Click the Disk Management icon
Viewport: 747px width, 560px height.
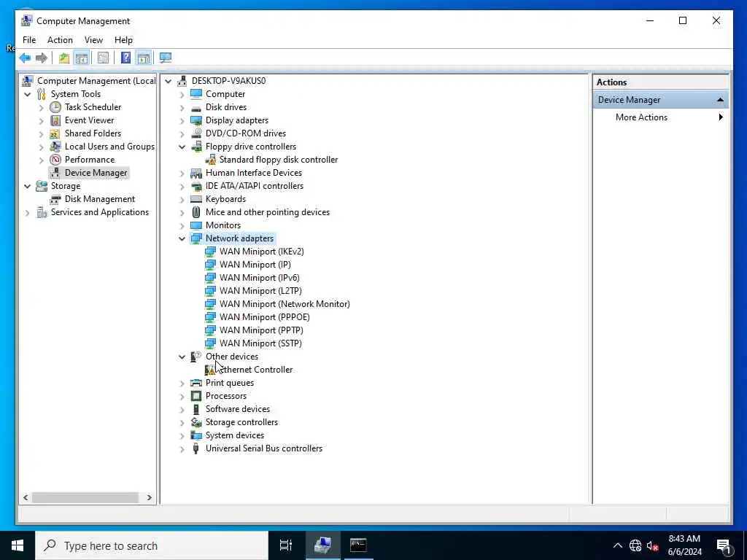pos(55,199)
